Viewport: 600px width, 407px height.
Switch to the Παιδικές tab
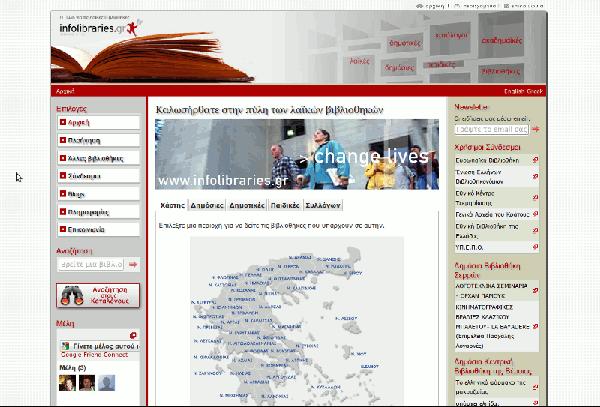coord(285,205)
